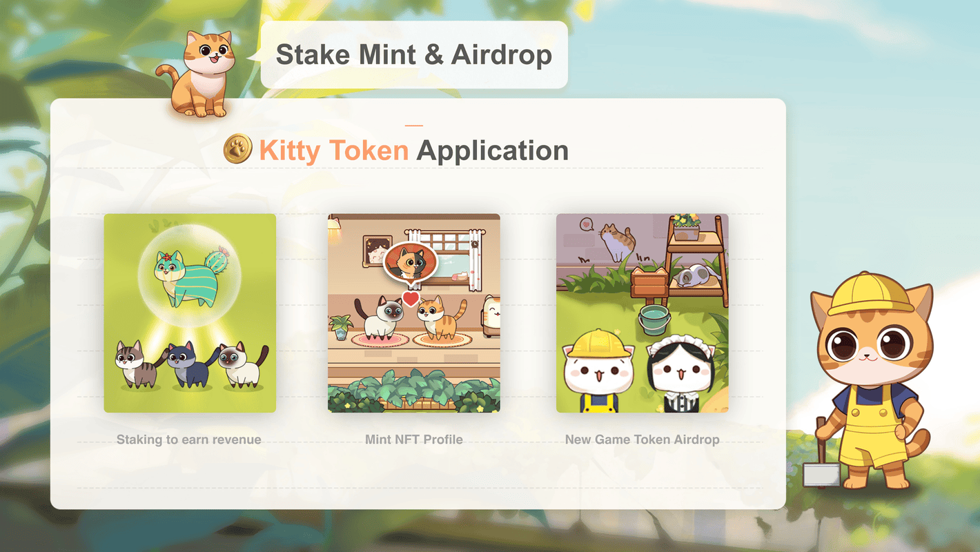
Task: Open the New Game Token Airdrop thumbnail
Action: point(643,313)
